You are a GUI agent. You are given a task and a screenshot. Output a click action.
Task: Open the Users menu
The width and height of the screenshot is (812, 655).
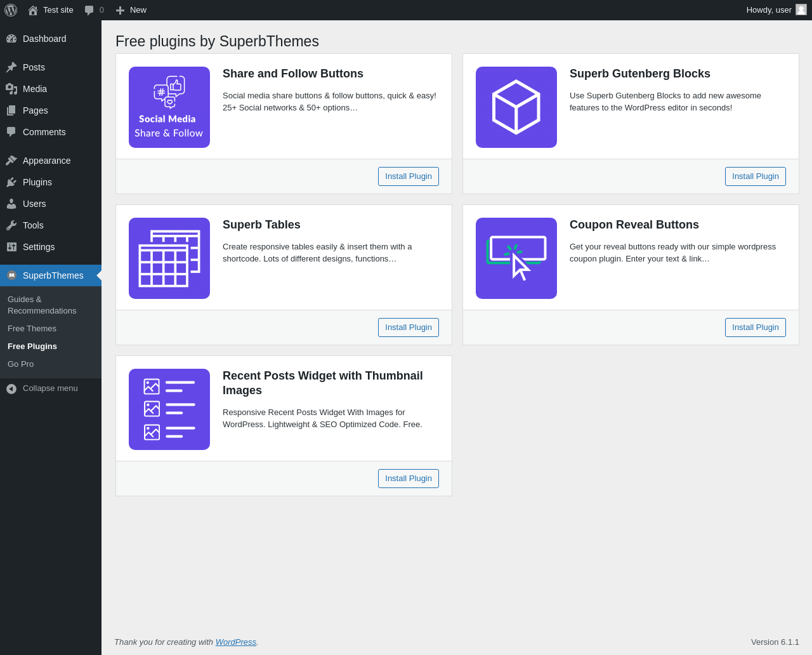51,204
